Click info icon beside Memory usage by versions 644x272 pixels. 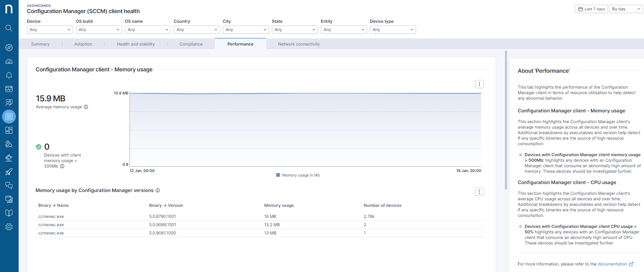(x=158, y=190)
